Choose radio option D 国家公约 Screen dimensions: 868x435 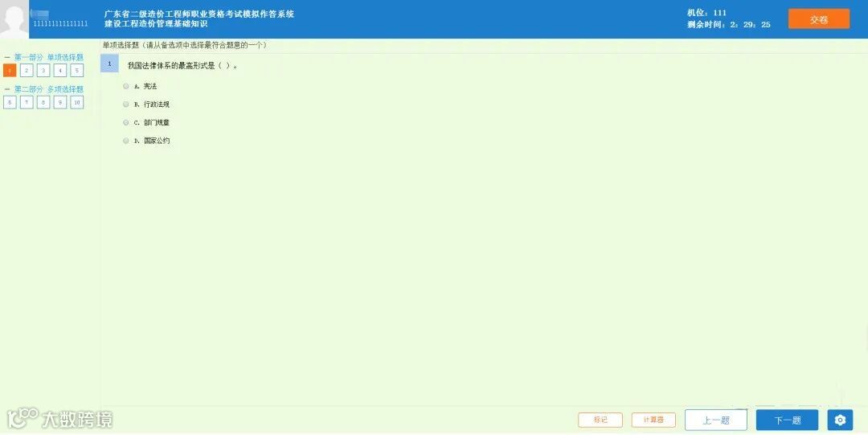pos(125,141)
